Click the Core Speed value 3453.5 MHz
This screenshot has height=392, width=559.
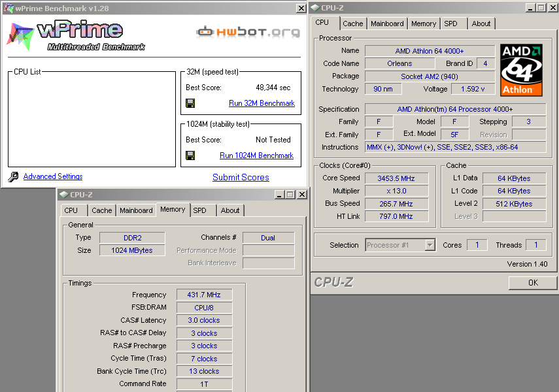point(396,178)
